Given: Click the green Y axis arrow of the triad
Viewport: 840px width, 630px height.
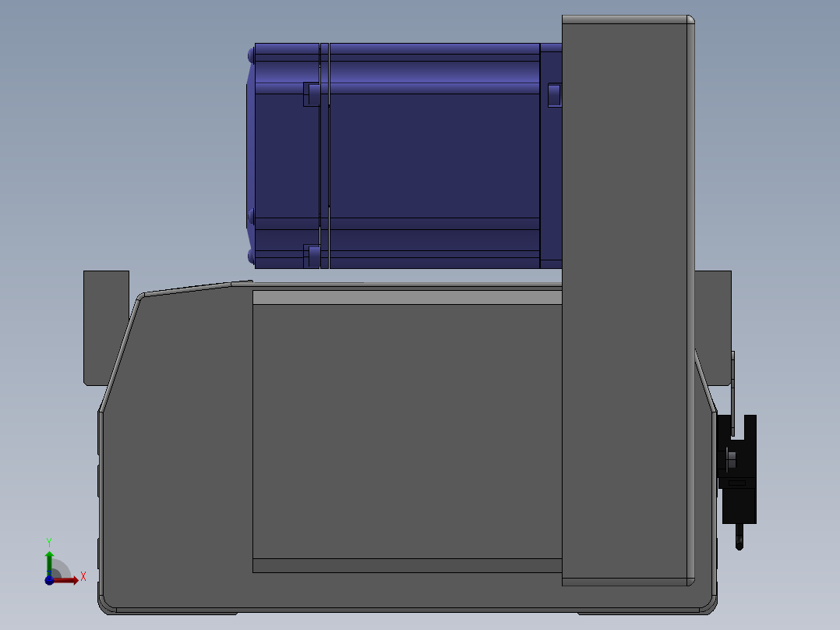Looking at the screenshot, I should click(49, 564).
